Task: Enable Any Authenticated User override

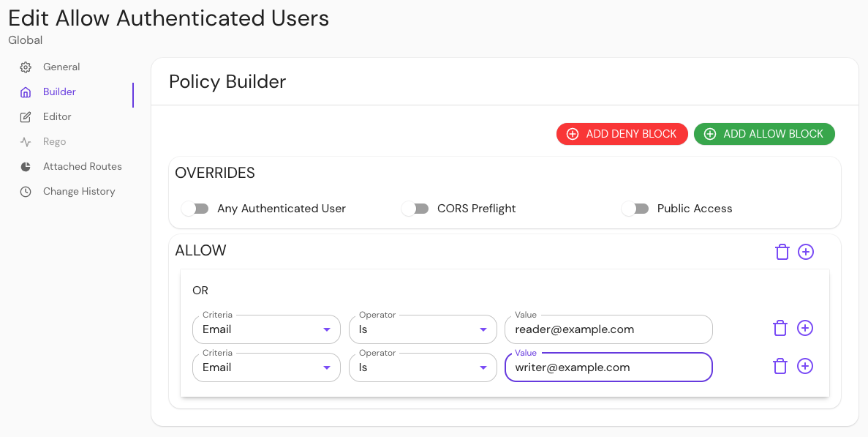Action: point(195,209)
